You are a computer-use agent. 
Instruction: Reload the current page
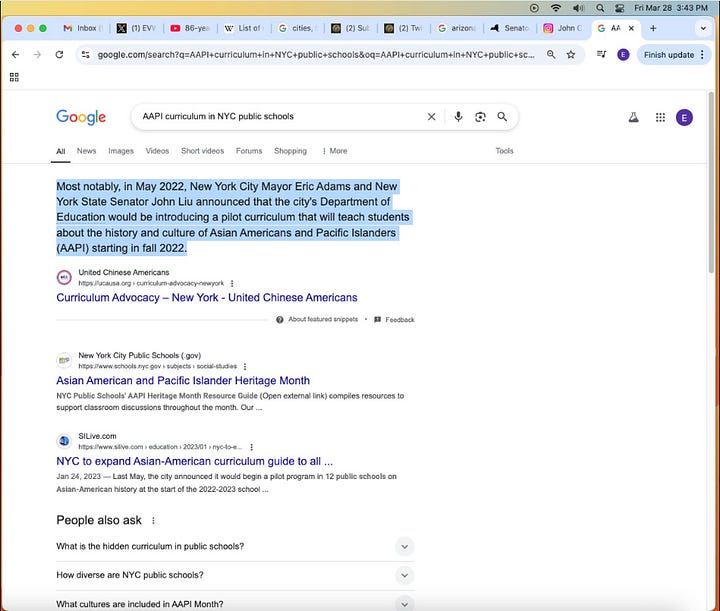point(59,55)
